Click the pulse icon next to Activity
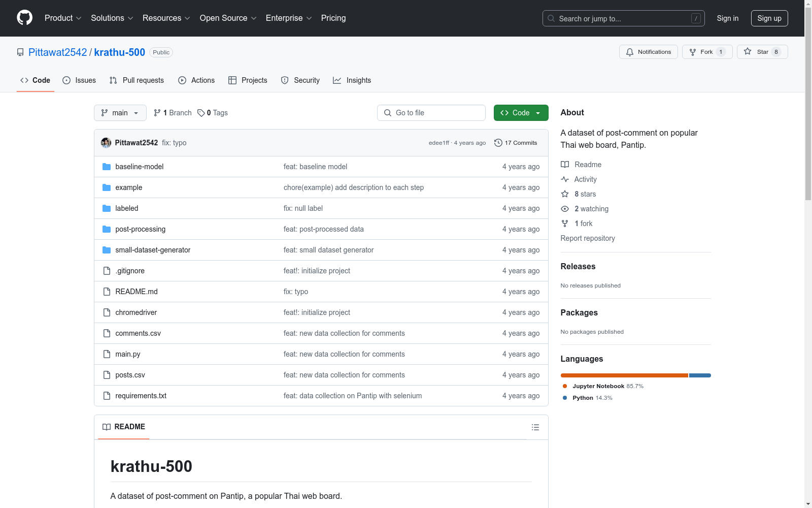 [565, 179]
